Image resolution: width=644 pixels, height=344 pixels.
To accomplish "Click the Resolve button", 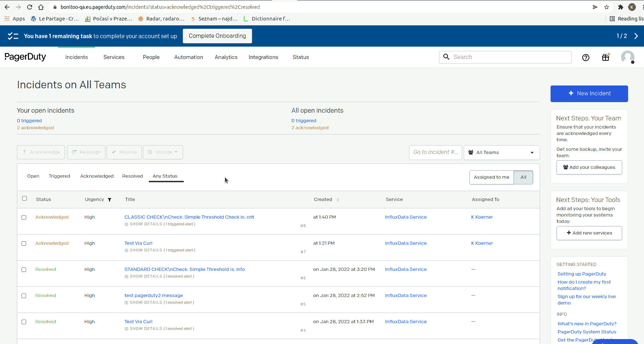I will 124,152.
